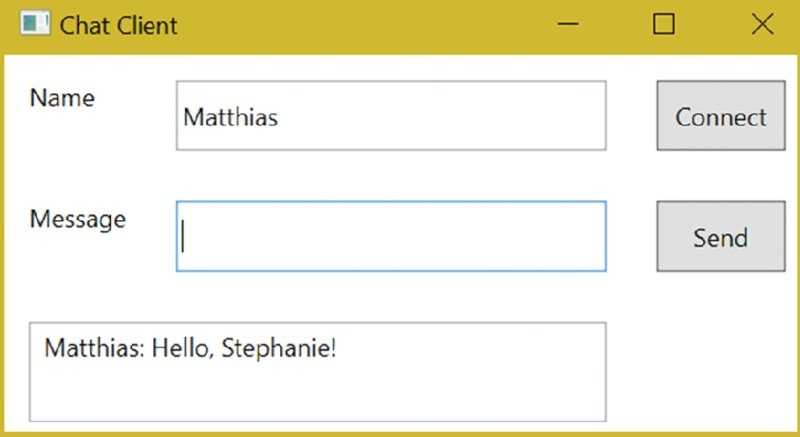Image resolution: width=800 pixels, height=437 pixels.
Task: Click the "Matthias: Hello, Stephanie!" chat line
Action: [190, 349]
